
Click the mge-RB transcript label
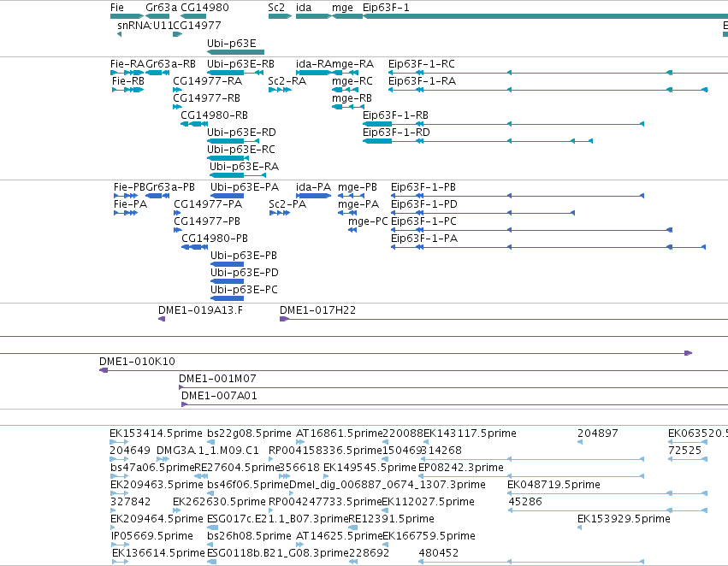(352, 98)
